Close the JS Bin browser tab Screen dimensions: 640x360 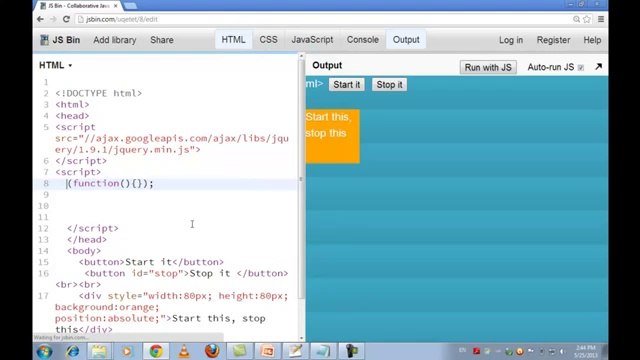(116, 6)
